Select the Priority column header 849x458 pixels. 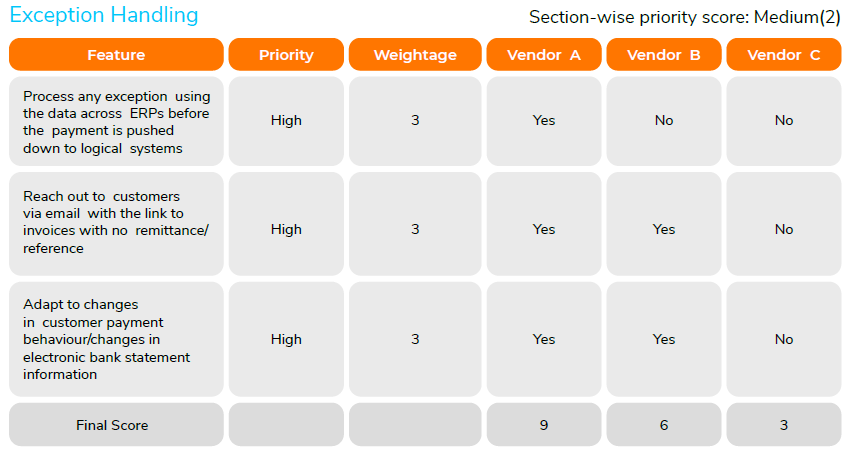point(286,55)
